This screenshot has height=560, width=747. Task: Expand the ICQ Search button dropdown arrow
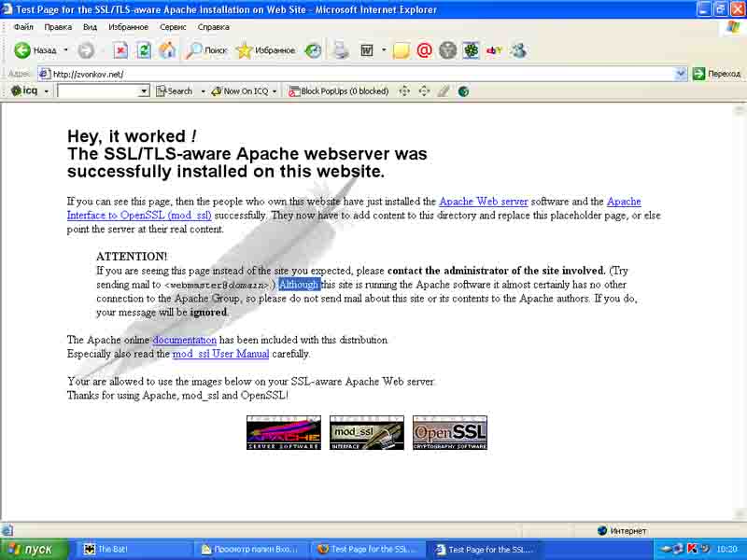pyautogui.click(x=203, y=91)
